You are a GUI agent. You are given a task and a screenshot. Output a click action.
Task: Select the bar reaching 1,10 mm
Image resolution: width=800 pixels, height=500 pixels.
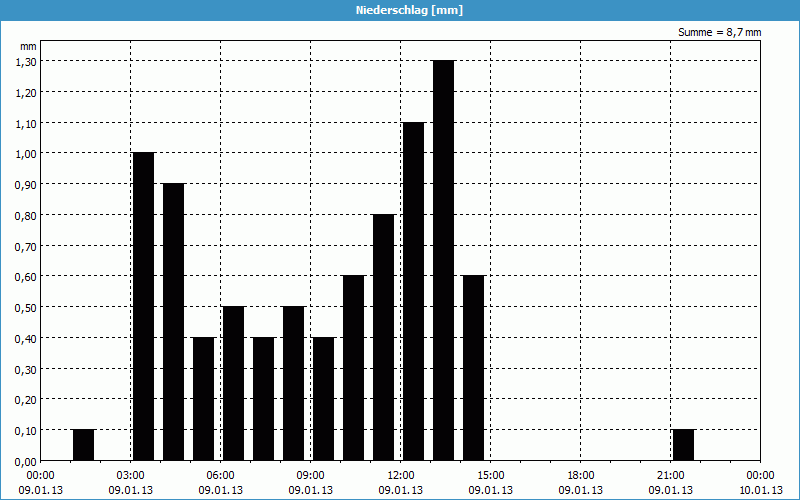pyautogui.click(x=413, y=290)
